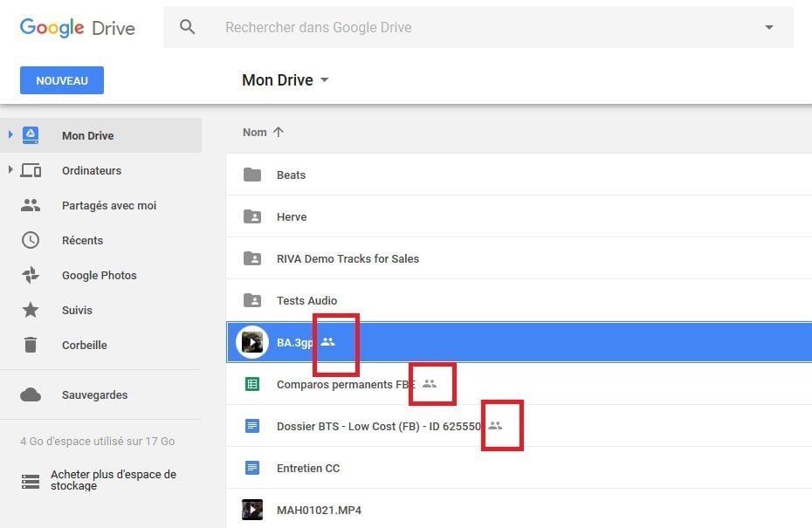Open the Corbeille trash icon

coord(31,345)
